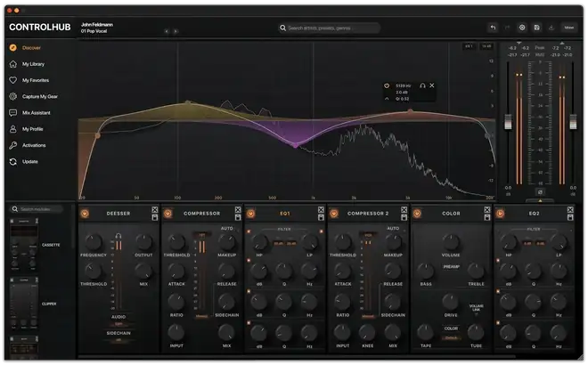This screenshot has width=588, height=365.
Task: Select Capture My Gear in sidebar
Action: point(40,96)
